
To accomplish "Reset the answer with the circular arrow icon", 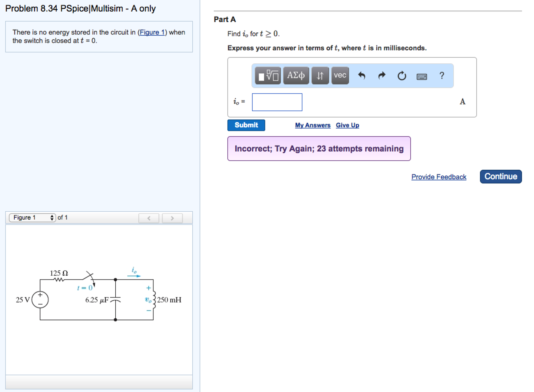I will (401, 76).
